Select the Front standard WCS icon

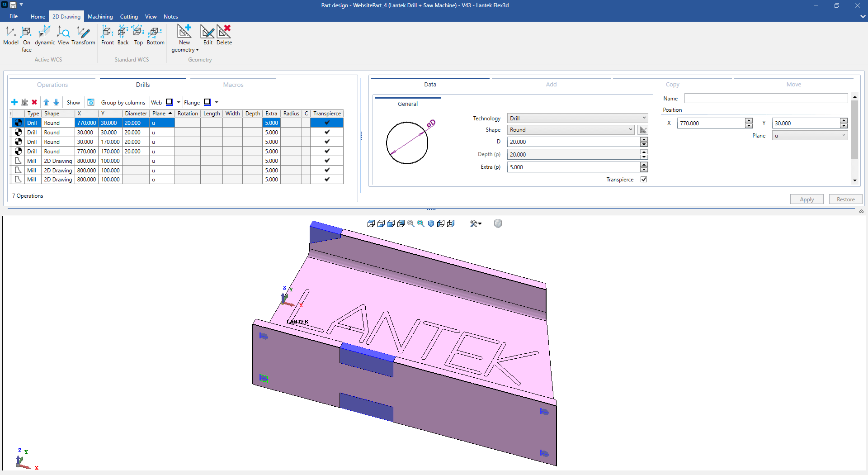tap(107, 33)
